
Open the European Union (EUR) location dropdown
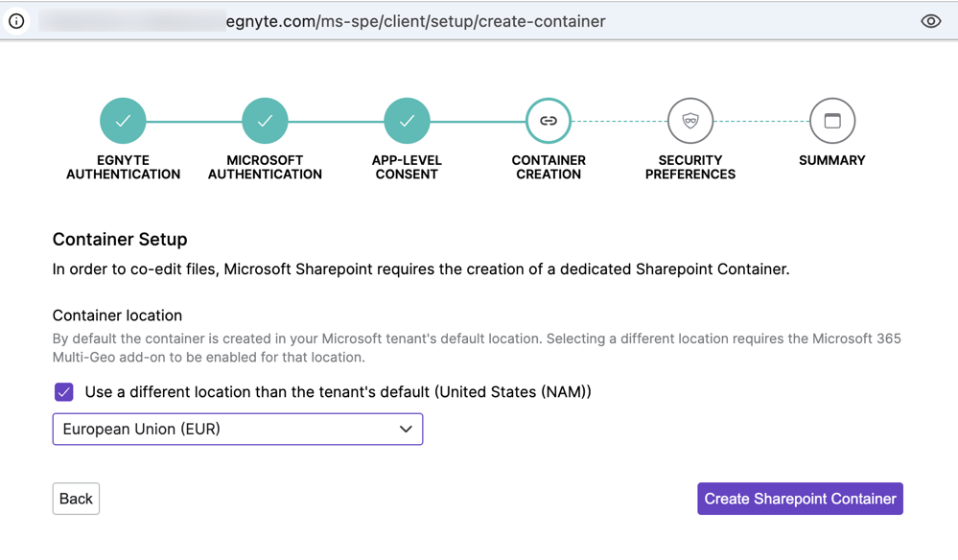coord(238,430)
